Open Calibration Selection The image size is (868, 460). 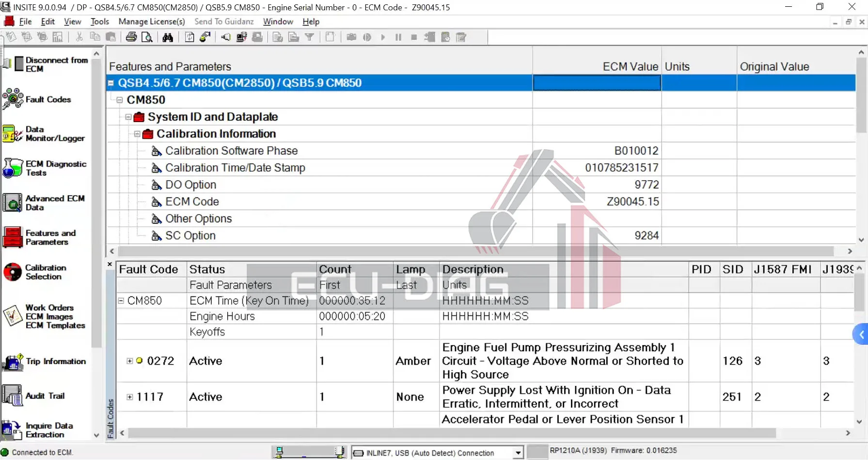pos(35,272)
